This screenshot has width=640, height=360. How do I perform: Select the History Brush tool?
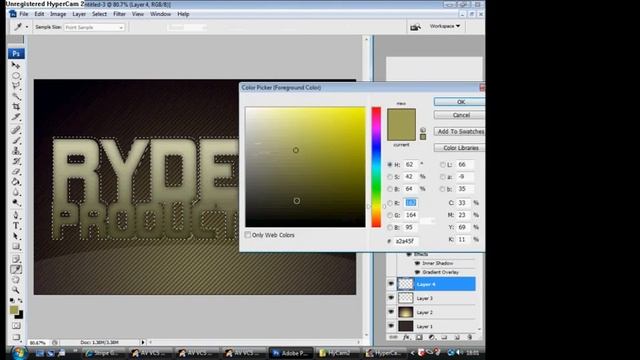(x=16, y=161)
